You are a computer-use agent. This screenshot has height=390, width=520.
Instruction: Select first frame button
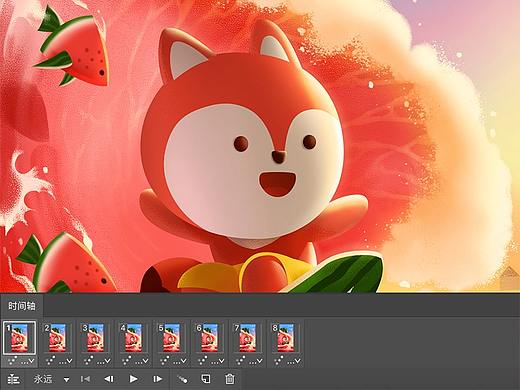point(85,379)
